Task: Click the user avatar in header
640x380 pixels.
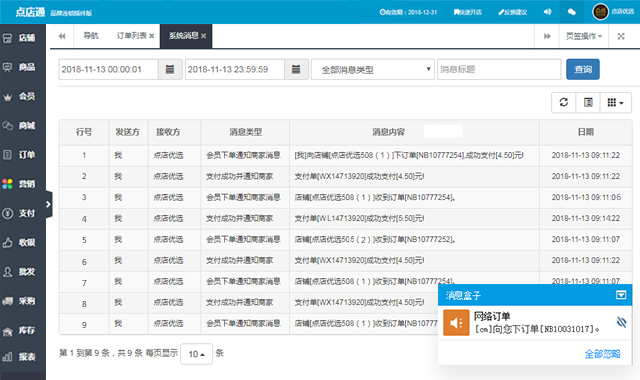Action: [x=600, y=12]
